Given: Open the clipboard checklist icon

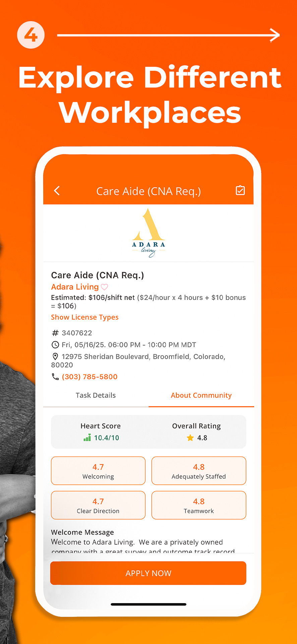Looking at the screenshot, I should point(240,191).
